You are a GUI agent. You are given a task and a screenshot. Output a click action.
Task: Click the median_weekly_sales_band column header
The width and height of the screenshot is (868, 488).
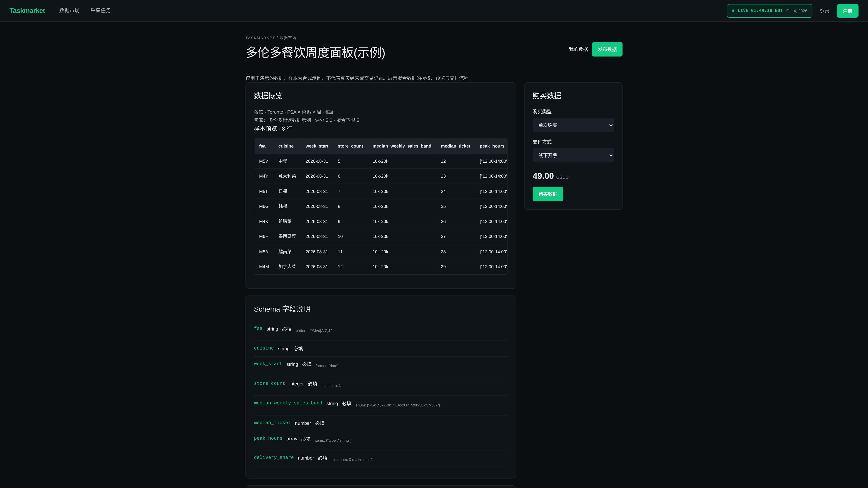point(402,146)
